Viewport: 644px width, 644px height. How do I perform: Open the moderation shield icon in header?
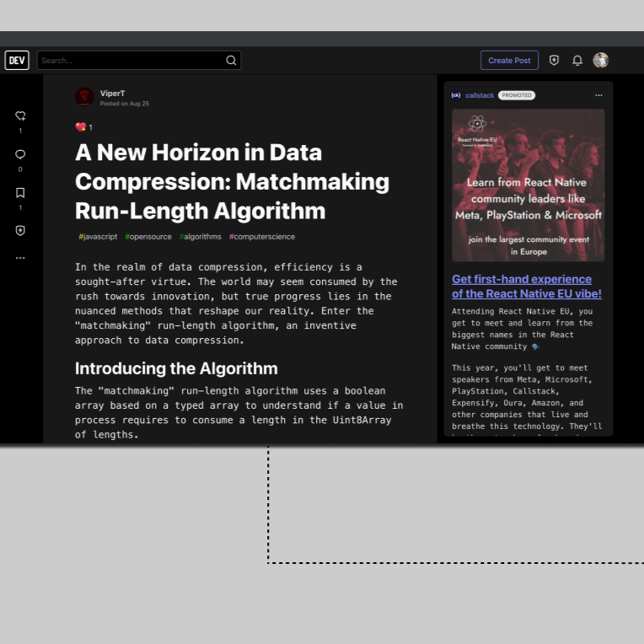pyautogui.click(x=554, y=61)
